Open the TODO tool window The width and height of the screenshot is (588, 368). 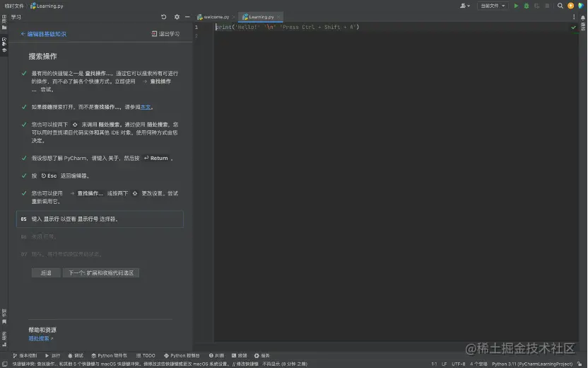click(146, 355)
